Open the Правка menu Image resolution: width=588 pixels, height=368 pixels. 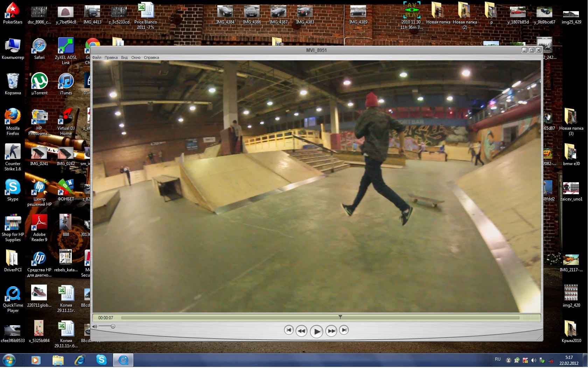[x=111, y=57]
